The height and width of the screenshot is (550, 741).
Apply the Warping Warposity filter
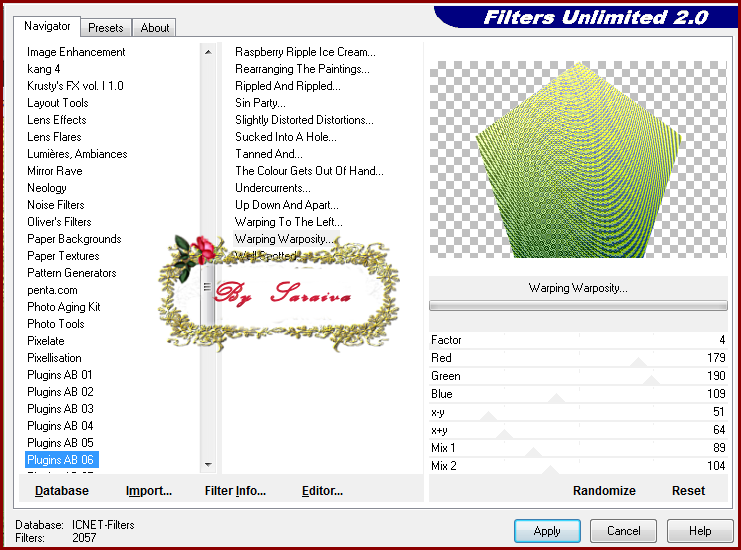[x=547, y=531]
